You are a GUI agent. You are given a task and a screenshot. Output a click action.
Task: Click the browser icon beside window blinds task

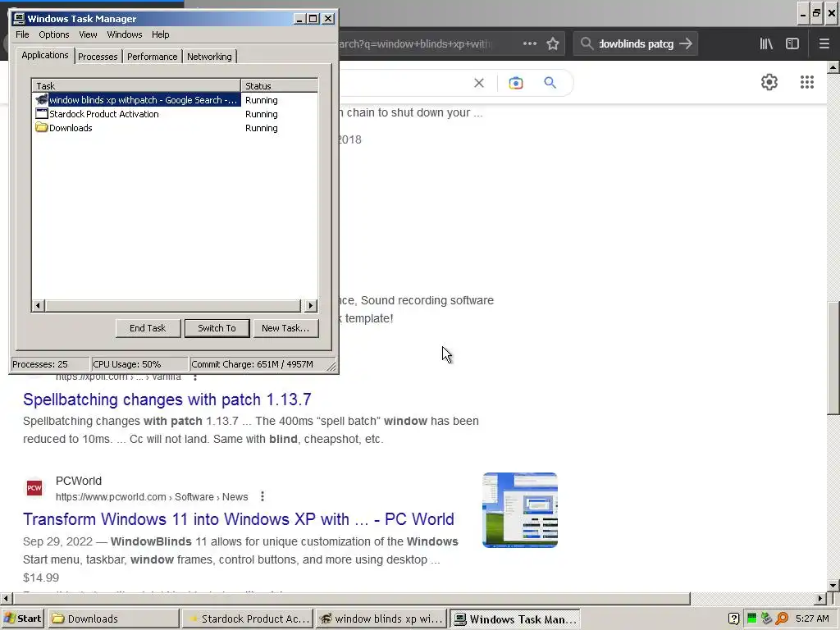pyautogui.click(x=41, y=99)
